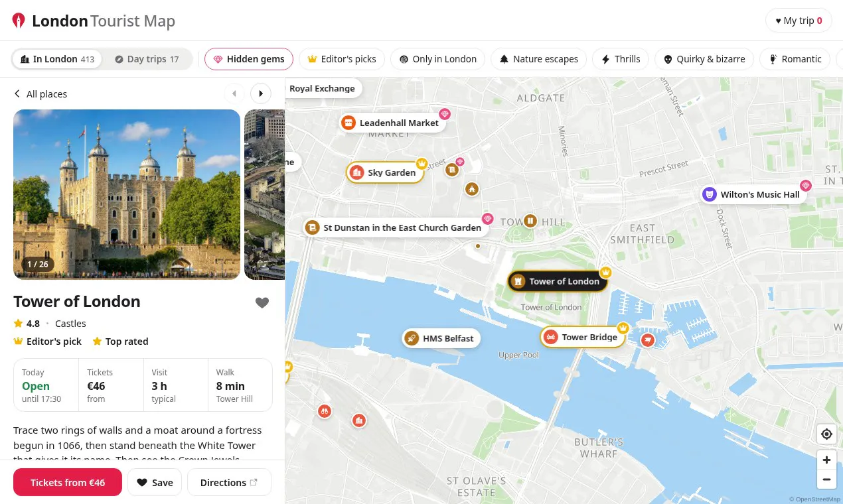Toggle the Romantic filter chip
Screen dimensions: 843x504
[x=795, y=59]
